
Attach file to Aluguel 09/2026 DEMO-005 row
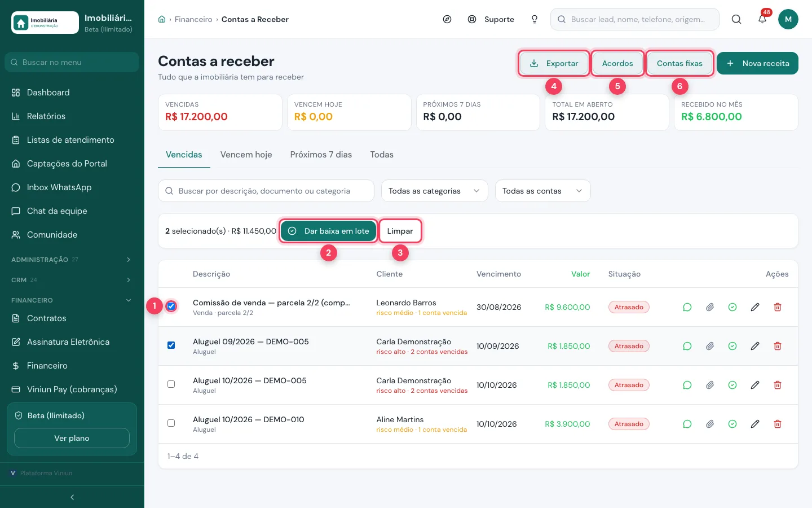coord(709,346)
